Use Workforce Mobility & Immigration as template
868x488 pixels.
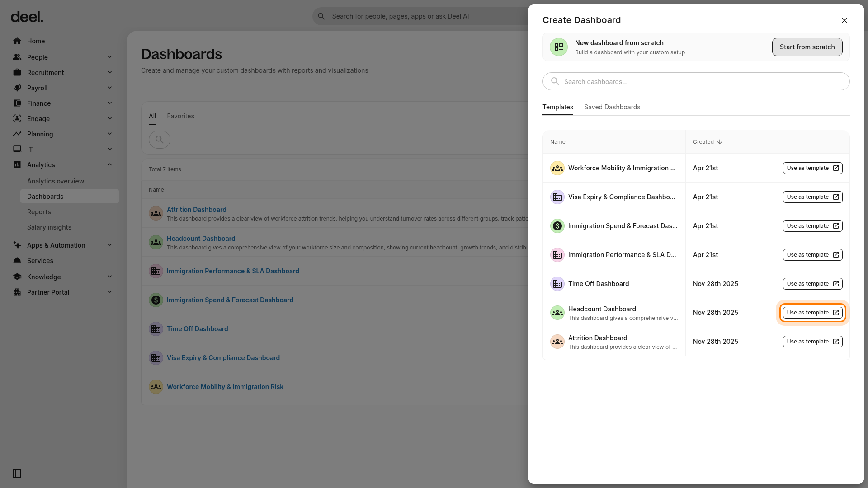813,168
